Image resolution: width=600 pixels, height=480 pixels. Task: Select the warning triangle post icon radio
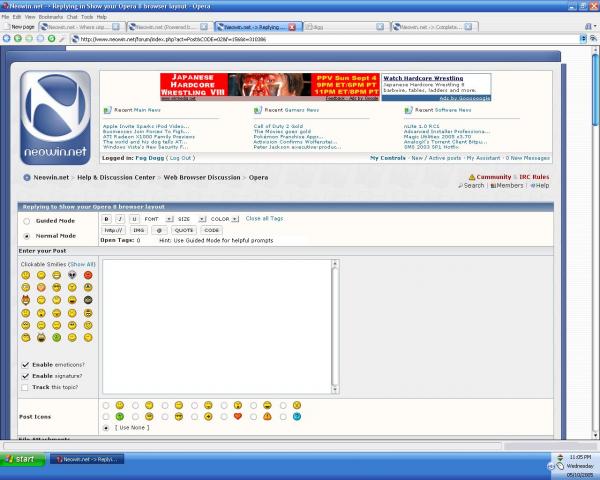(x=253, y=416)
